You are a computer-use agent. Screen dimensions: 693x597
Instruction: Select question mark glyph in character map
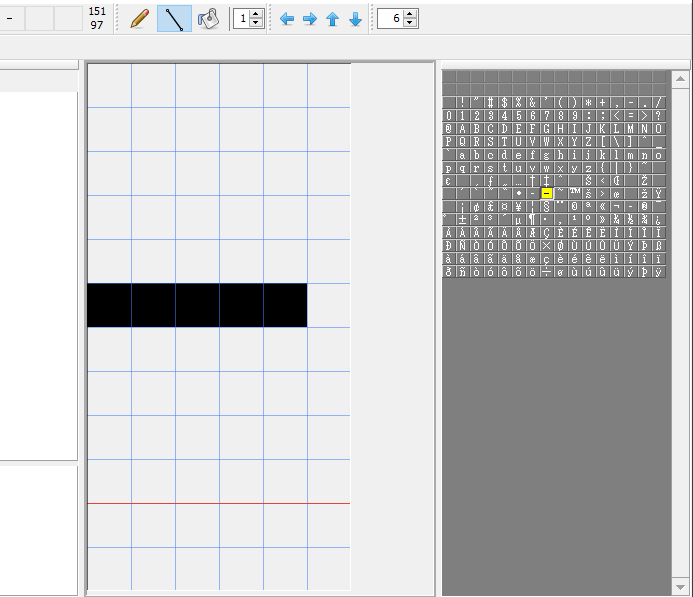[x=659, y=116]
